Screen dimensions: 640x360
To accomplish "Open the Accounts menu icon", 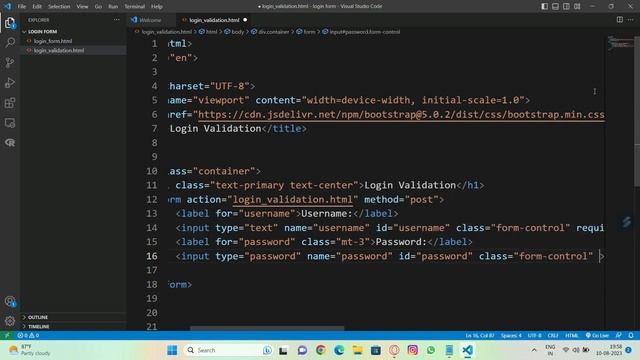I will point(10,301).
